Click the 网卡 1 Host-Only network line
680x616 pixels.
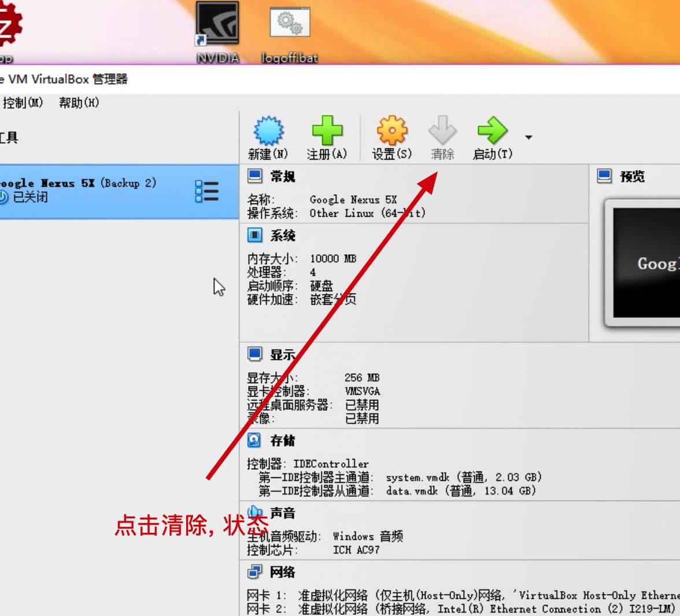(463, 595)
